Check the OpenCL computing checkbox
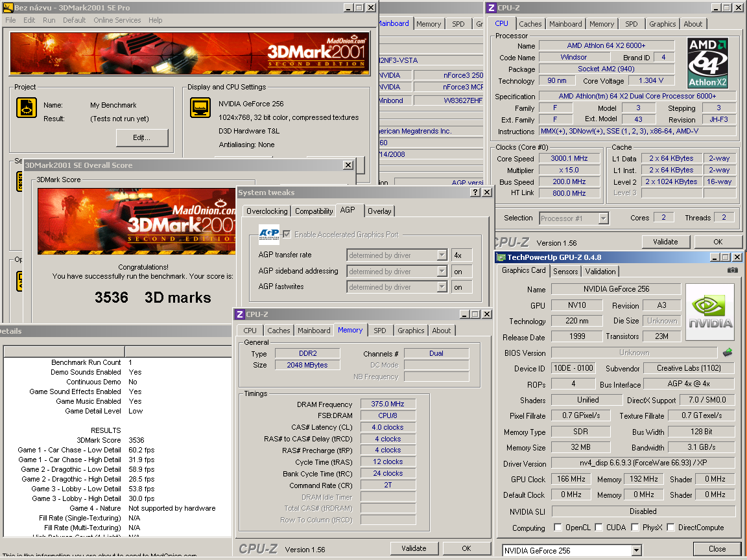 (558, 527)
